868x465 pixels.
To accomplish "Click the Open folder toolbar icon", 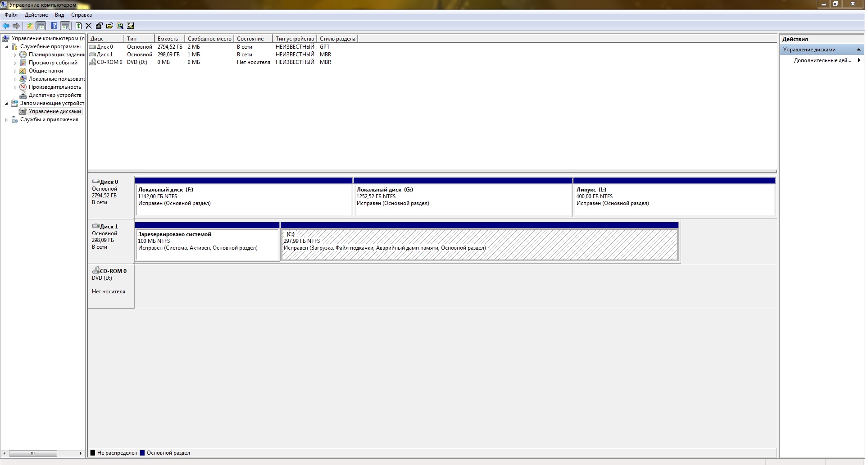I will [x=109, y=26].
